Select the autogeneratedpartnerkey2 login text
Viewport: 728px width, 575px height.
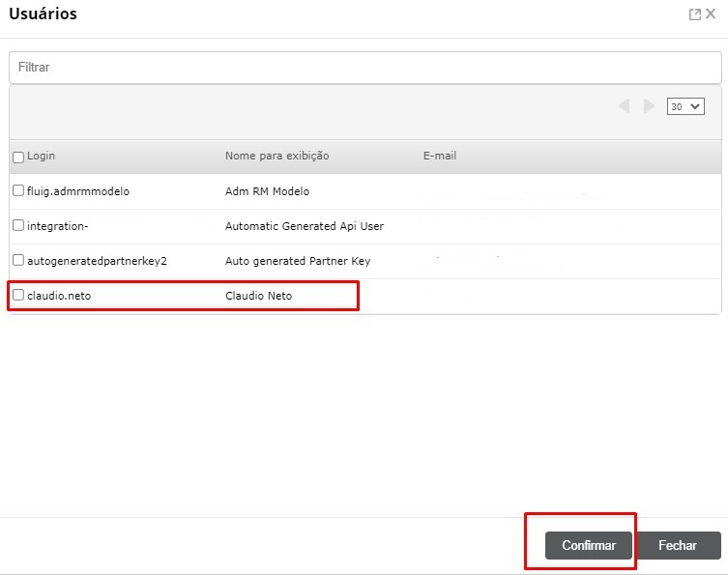point(97,261)
